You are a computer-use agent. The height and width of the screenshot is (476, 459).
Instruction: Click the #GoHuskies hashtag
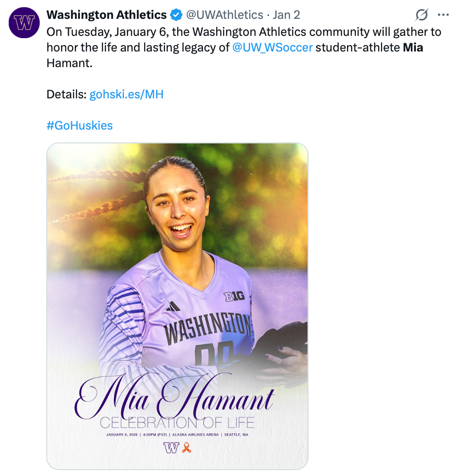tap(79, 125)
